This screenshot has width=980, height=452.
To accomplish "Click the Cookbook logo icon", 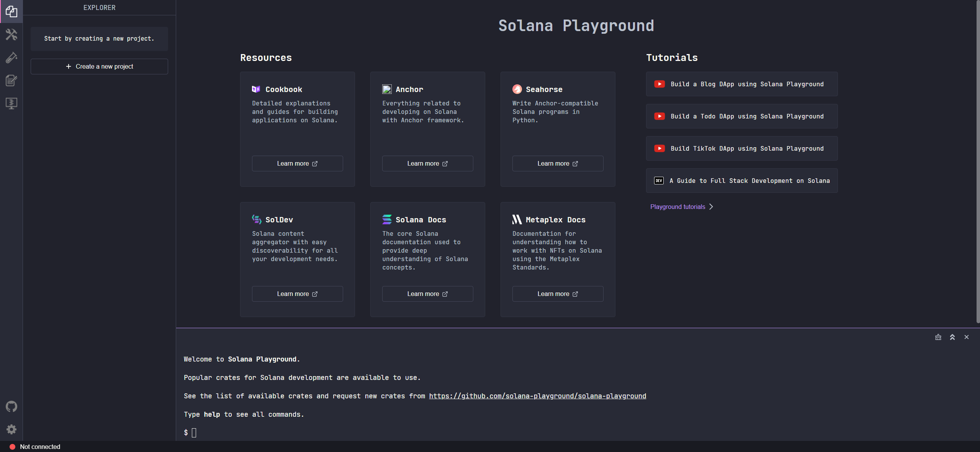I will [x=256, y=89].
